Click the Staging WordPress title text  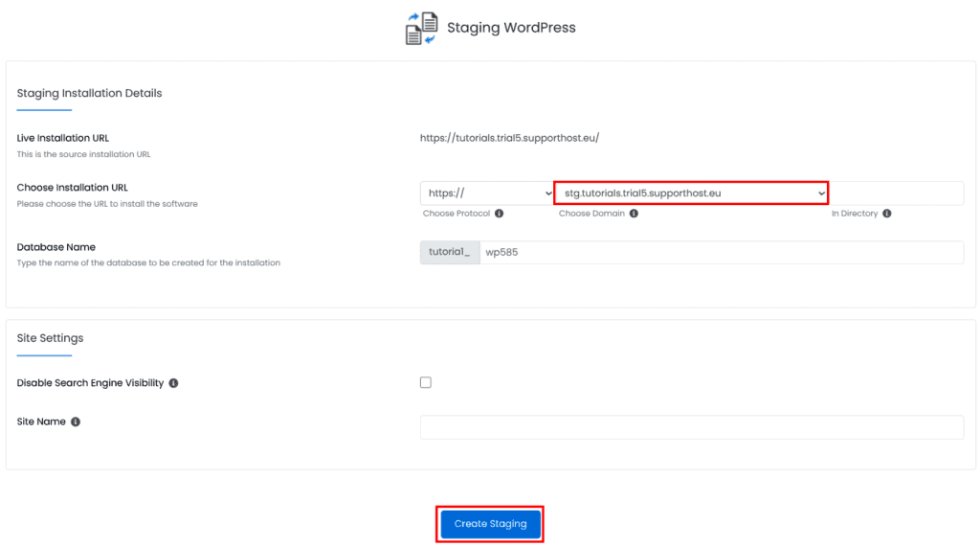(511, 28)
